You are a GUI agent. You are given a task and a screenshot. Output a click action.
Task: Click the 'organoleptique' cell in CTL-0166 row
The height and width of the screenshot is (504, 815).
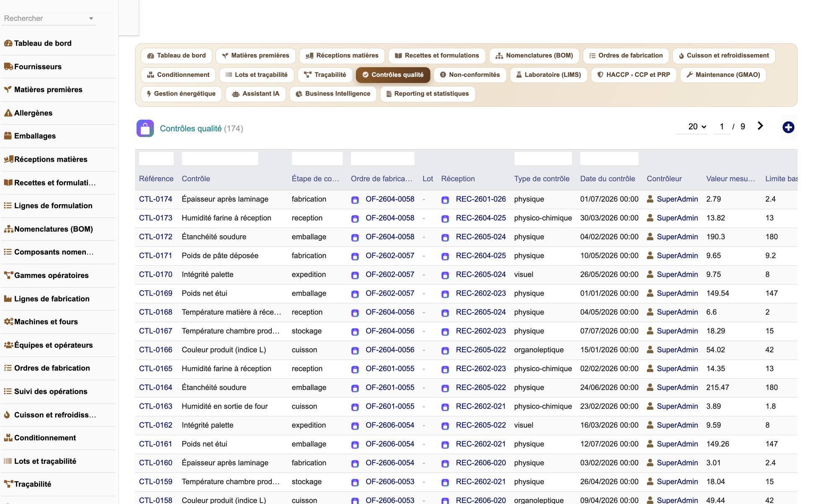[x=539, y=350]
